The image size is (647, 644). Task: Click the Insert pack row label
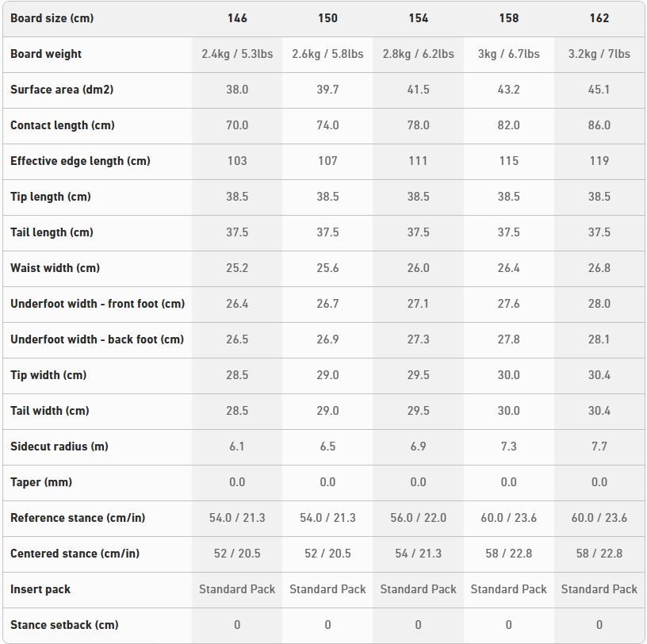[x=40, y=589]
